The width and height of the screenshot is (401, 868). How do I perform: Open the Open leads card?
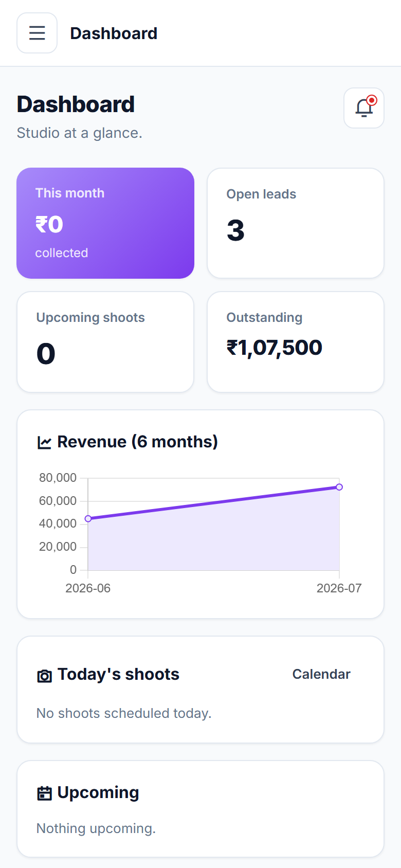point(296,223)
